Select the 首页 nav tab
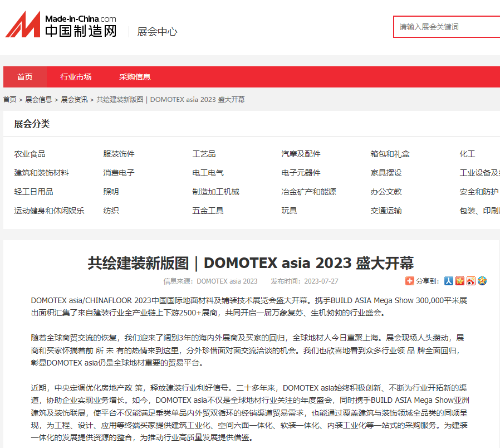Viewport: 500px width, 448px height. (x=25, y=77)
